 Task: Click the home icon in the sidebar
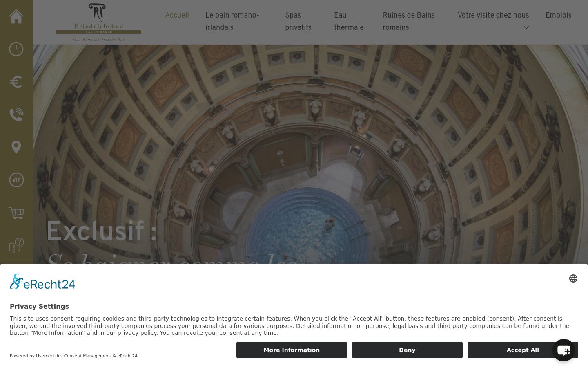point(16,16)
